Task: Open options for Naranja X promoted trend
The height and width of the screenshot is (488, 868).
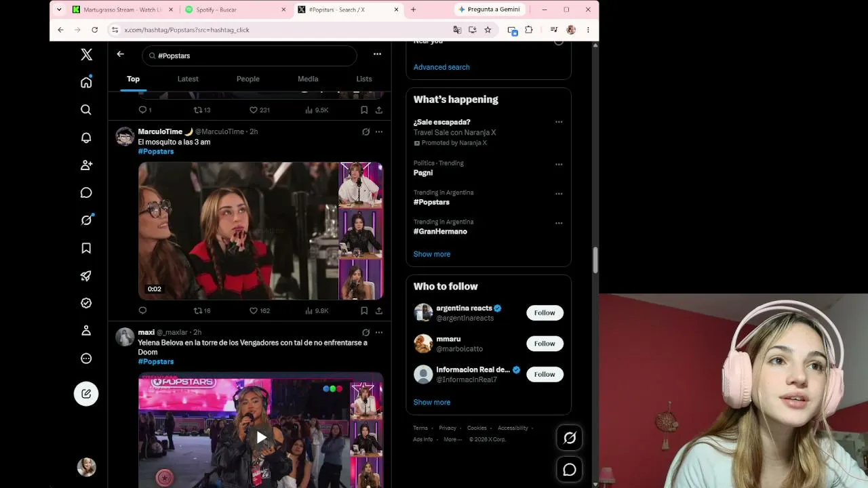Action: click(x=559, y=122)
